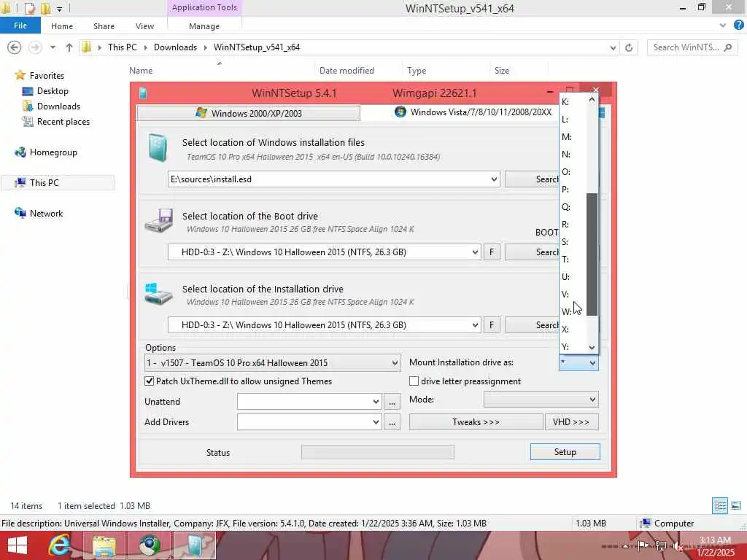Click the Windows installation files disc icon

tap(158, 148)
